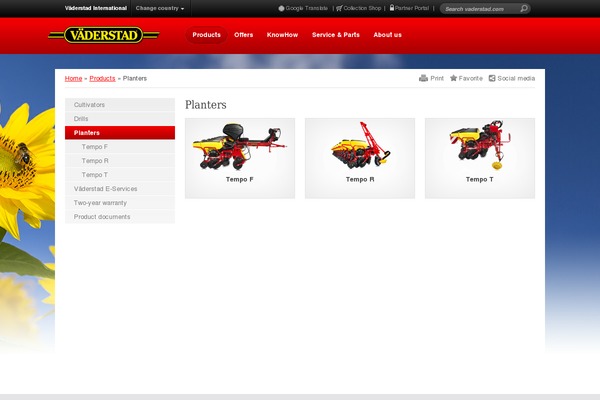Focus the Search vaderstad.com field
The image size is (600, 400).
point(480,9)
